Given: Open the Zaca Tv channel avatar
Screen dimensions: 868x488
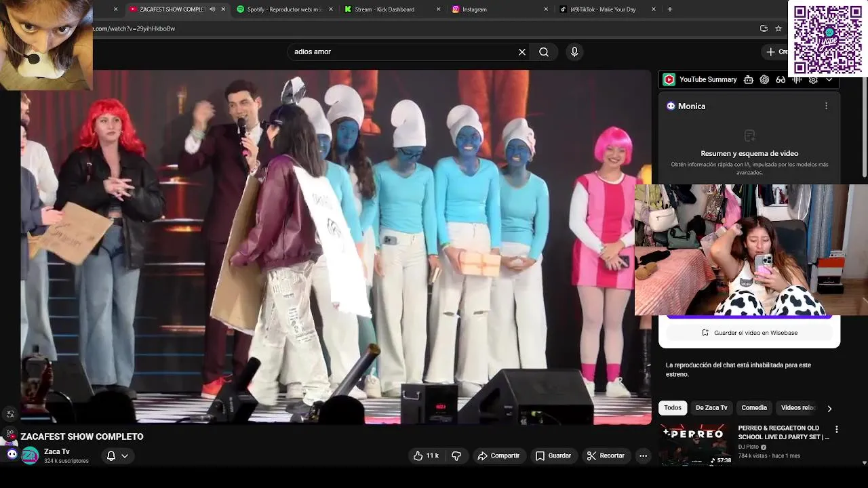Looking at the screenshot, I should (30, 455).
